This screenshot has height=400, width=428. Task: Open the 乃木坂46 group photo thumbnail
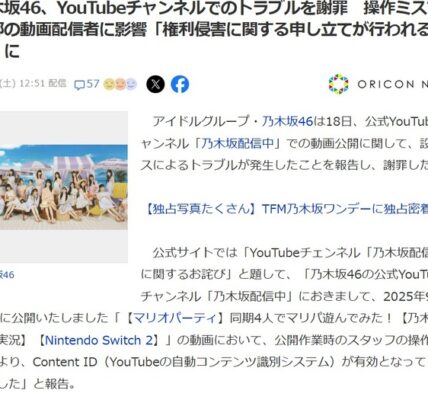coord(63,187)
